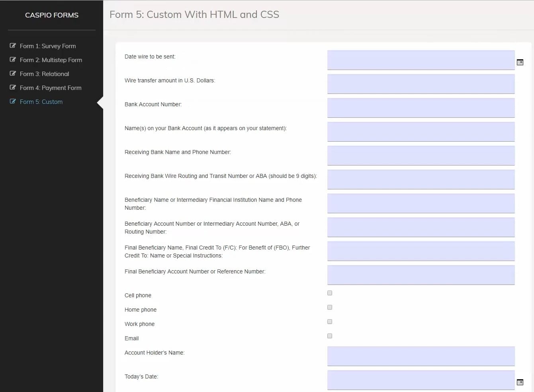Click edit icon beside Form 2: Multistep Form
Viewport: 534px width, 392px height.
tap(13, 60)
